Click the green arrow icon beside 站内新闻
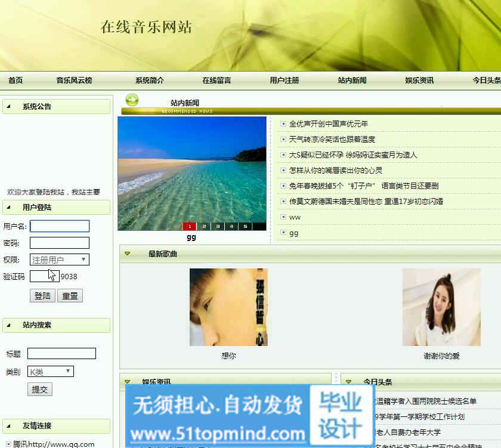The width and height of the screenshot is (501, 448). point(132,100)
